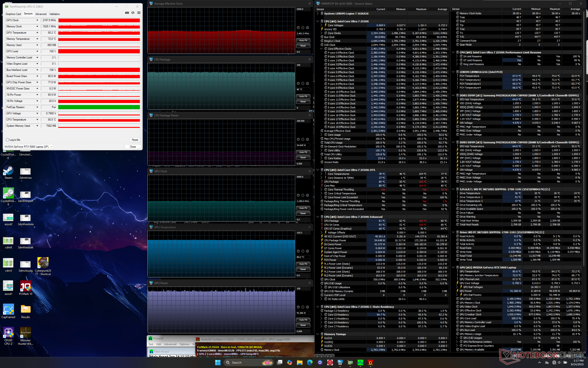Click Reset button in GPU-Z window

tap(135, 140)
